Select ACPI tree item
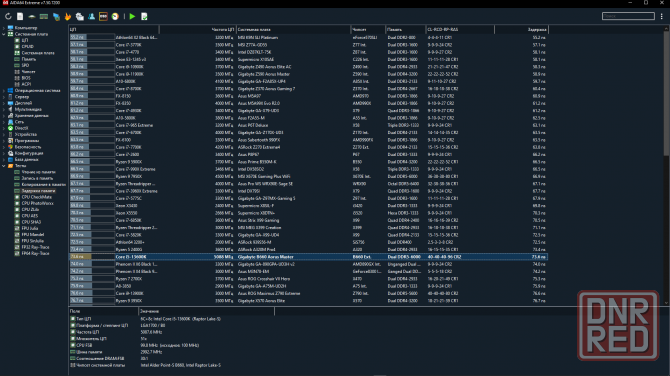Screen dimensions: 670x376 [26, 84]
